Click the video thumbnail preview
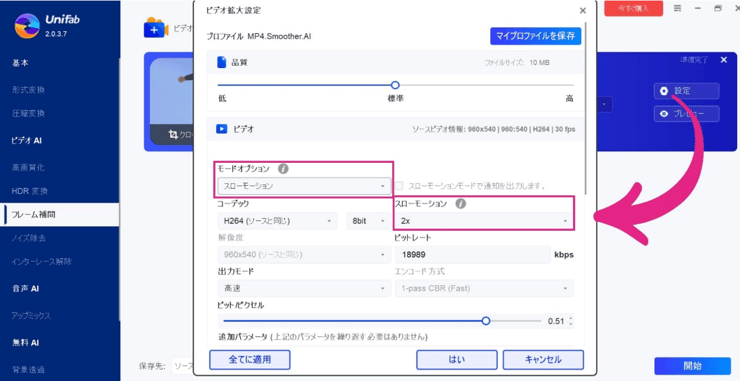This screenshot has width=740, height=381. click(x=171, y=100)
